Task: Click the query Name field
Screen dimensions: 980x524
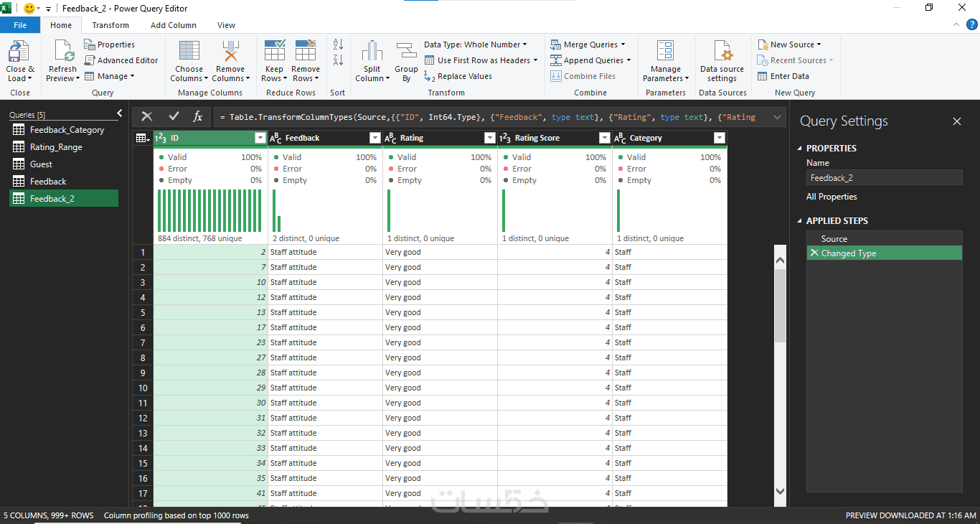Action: tap(884, 178)
